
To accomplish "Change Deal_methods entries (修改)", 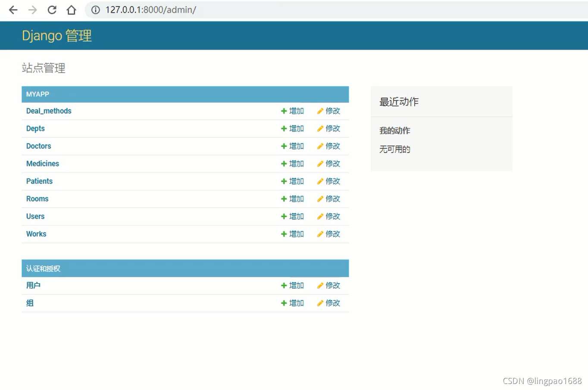I will coord(328,111).
